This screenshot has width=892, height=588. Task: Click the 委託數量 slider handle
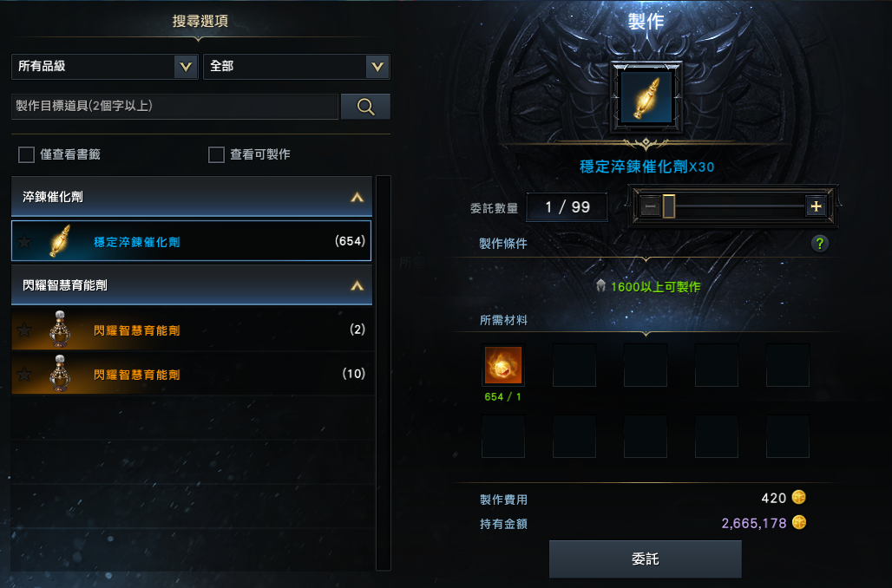tap(668, 206)
